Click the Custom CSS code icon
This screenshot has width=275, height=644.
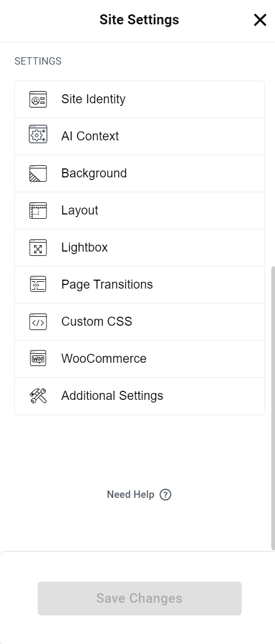(x=38, y=321)
